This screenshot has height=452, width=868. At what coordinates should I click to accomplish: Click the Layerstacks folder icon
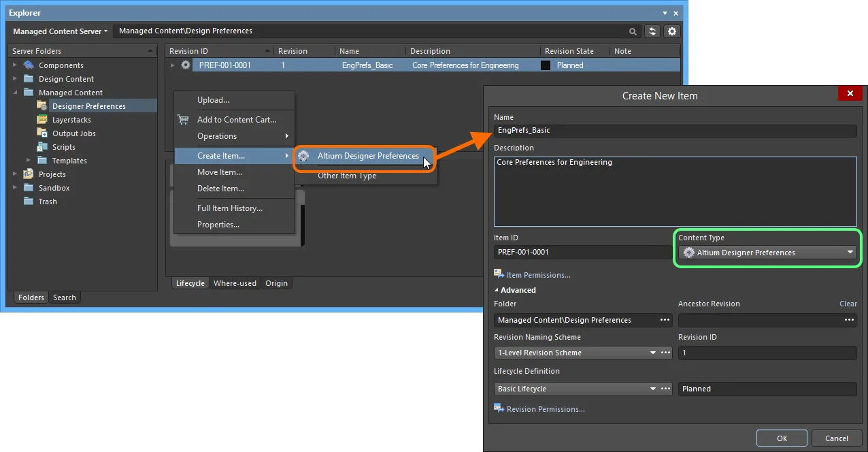pos(42,120)
